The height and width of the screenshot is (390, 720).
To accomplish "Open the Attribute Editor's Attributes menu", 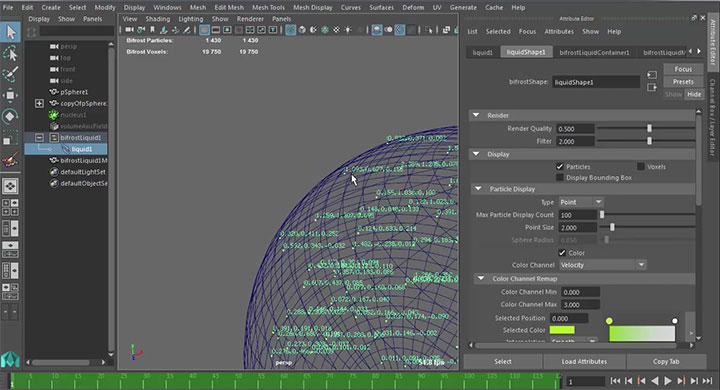I will (x=559, y=31).
